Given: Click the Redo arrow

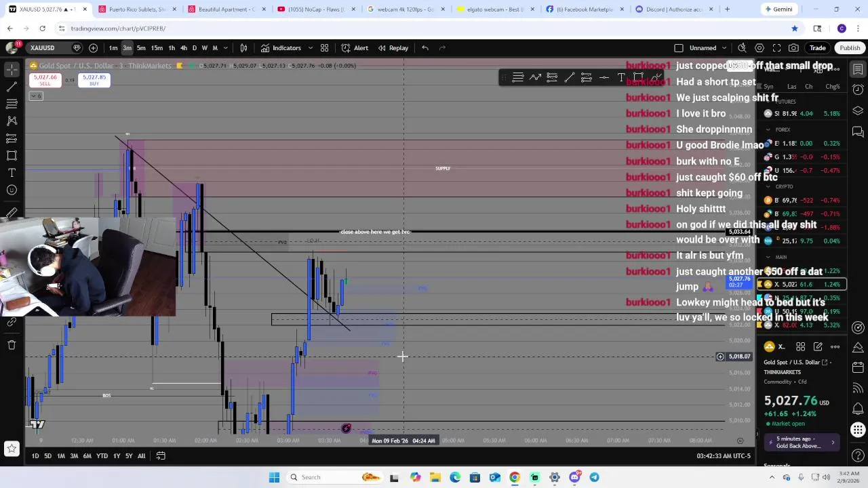Looking at the screenshot, I should pyautogui.click(x=443, y=48).
